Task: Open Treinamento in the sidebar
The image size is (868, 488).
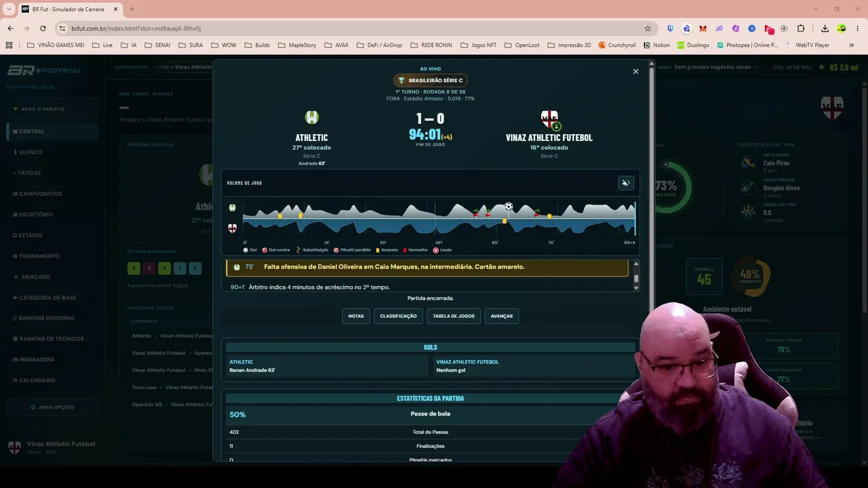Action: [x=52, y=256]
